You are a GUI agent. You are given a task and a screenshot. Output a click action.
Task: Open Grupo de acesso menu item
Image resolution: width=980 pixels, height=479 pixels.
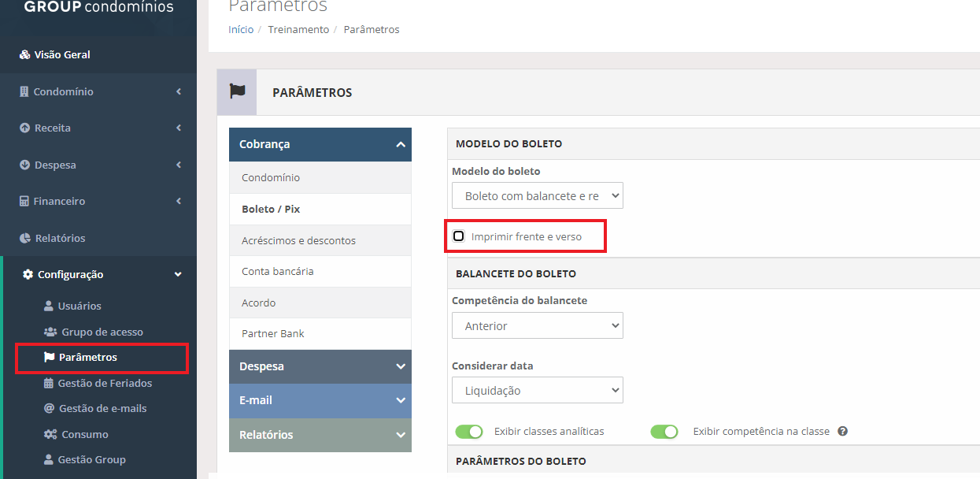[102, 332]
